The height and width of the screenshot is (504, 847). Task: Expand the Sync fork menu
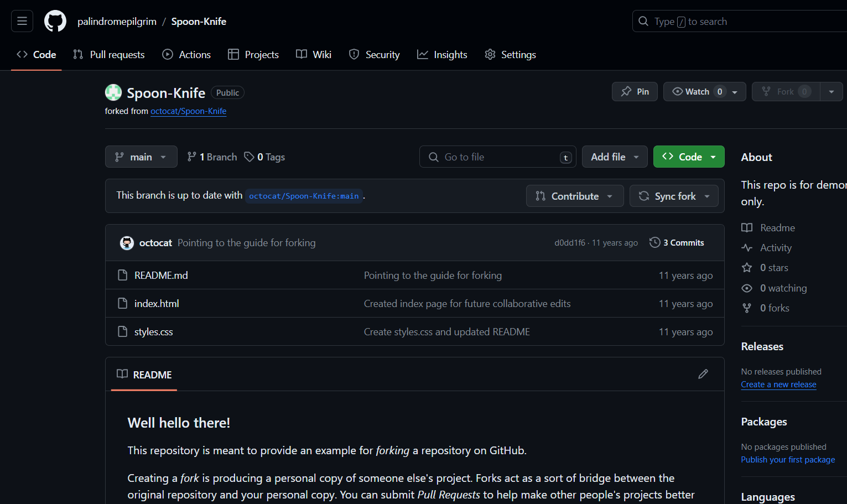click(x=674, y=196)
